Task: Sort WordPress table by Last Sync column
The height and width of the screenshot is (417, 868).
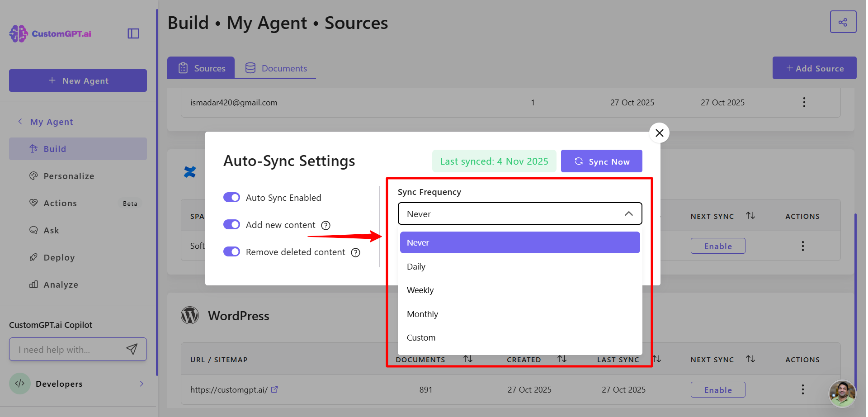Action: point(657,359)
